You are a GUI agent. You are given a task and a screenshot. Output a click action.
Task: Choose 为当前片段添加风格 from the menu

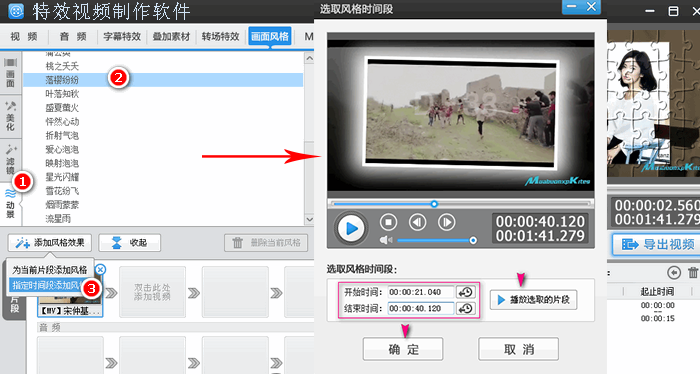(50, 270)
